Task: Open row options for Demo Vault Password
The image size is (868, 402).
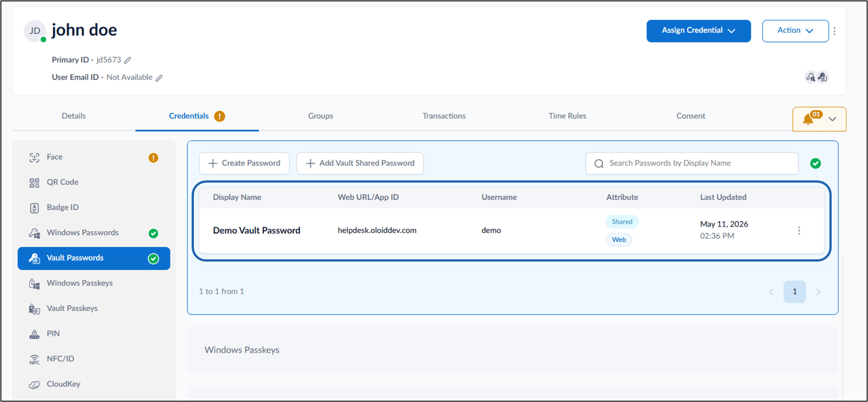Action: pos(799,231)
